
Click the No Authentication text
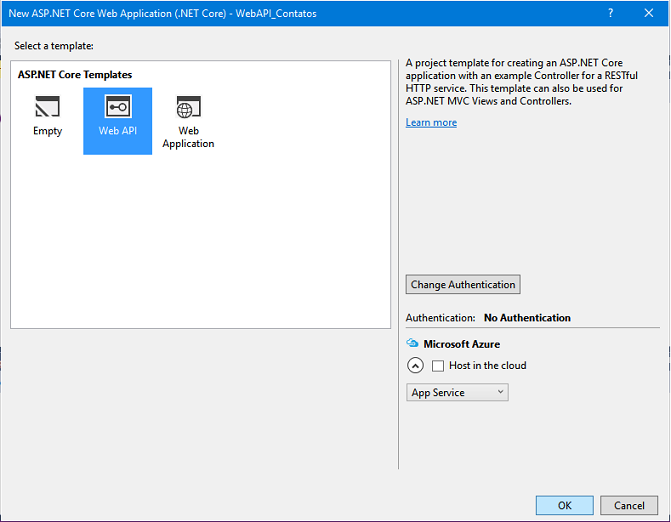click(527, 318)
